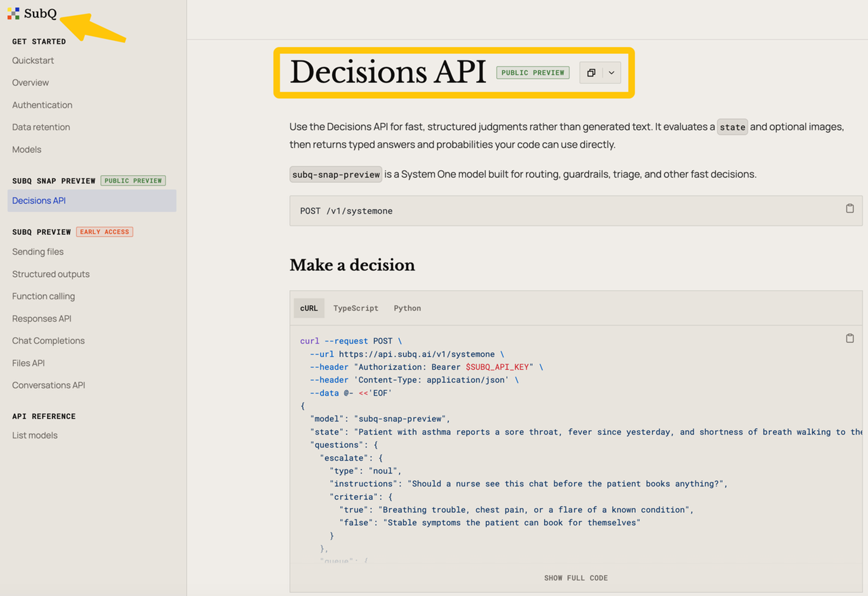This screenshot has width=868, height=596.
Task: Open the Overview page
Action: click(x=30, y=82)
